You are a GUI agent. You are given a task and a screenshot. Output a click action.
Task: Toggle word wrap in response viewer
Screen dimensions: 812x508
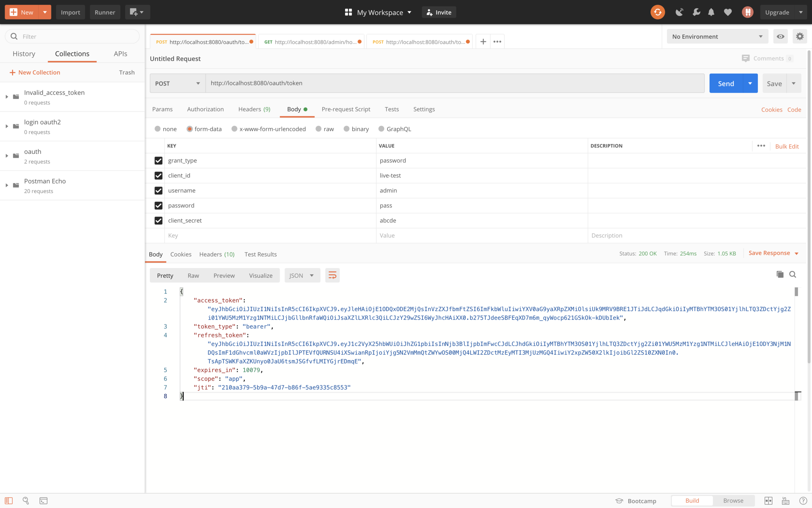pos(332,275)
